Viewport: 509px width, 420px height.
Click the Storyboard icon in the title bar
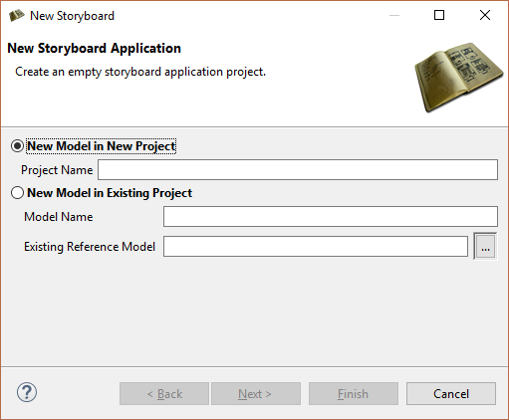click(x=16, y=16)
